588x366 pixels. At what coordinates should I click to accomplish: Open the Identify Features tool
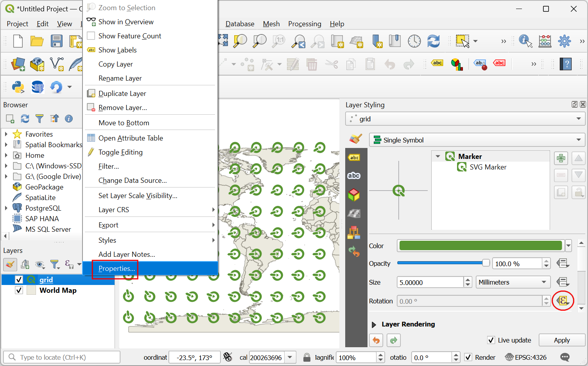(525, 41)
